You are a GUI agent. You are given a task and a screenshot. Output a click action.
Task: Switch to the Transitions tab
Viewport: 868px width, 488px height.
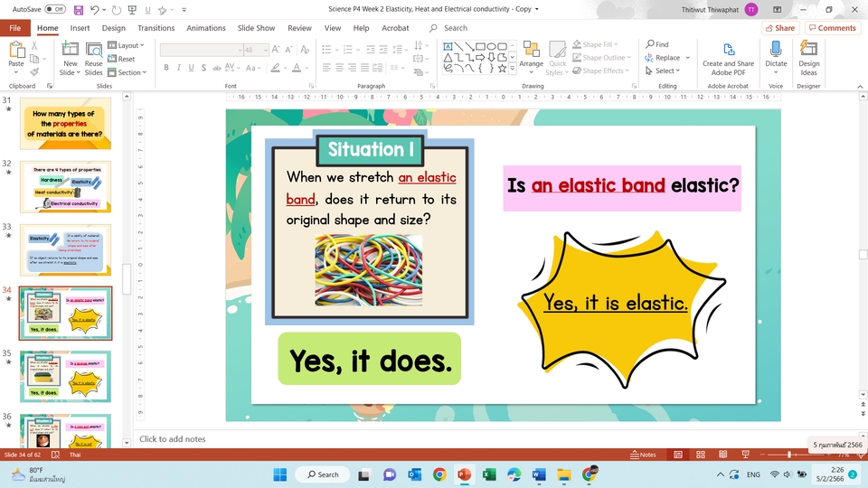tap(156, 28)
